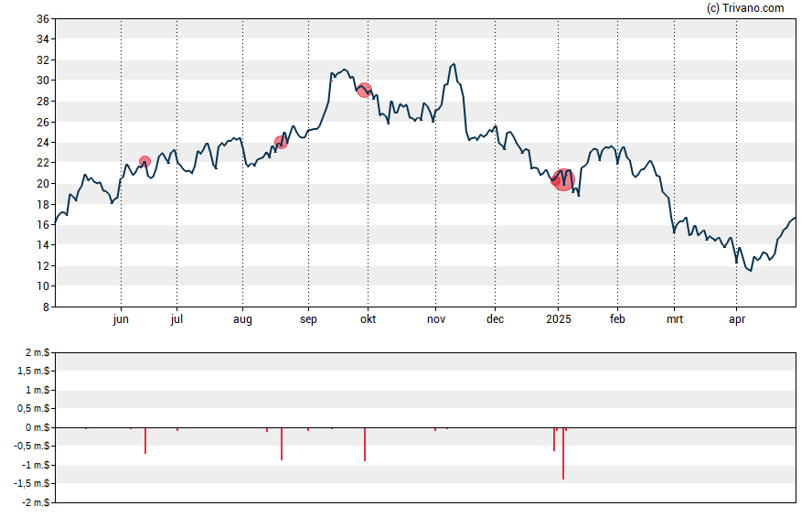Click the tall red bar in late August
812x517 pixels.
tap(282, 444)
